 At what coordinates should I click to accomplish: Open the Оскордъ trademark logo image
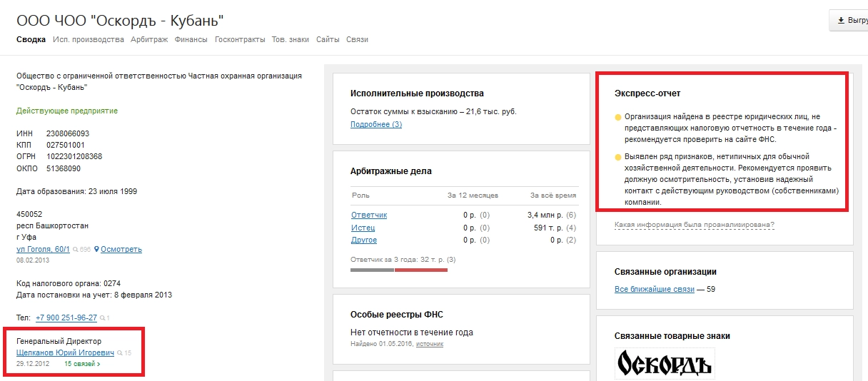point(665,364)
